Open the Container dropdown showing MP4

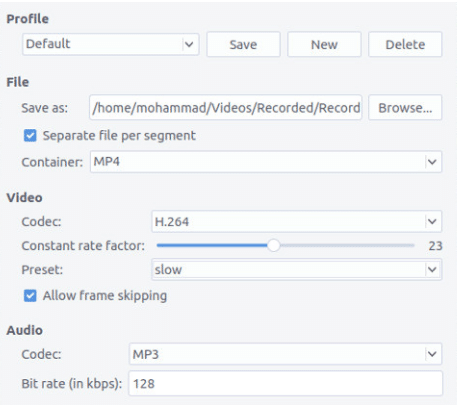click(x=266, y=162)
